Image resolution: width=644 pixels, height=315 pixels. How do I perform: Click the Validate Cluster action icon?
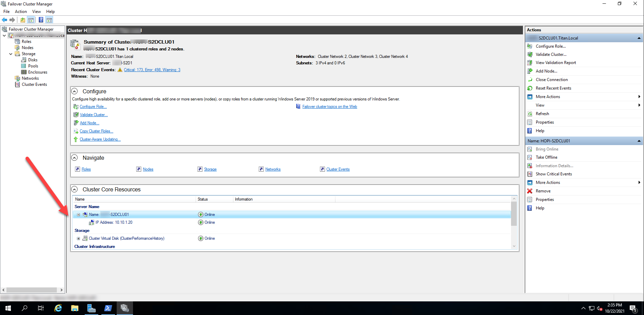530,54
